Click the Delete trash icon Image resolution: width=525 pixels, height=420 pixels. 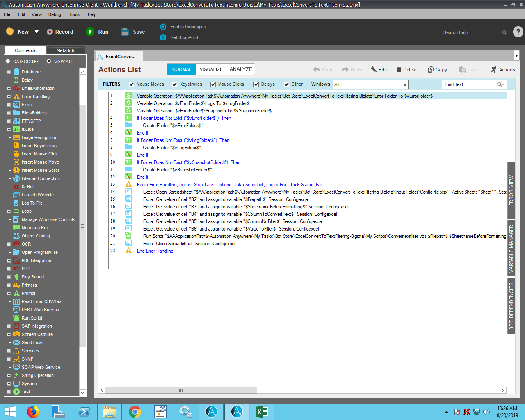(x=399, y=70)
